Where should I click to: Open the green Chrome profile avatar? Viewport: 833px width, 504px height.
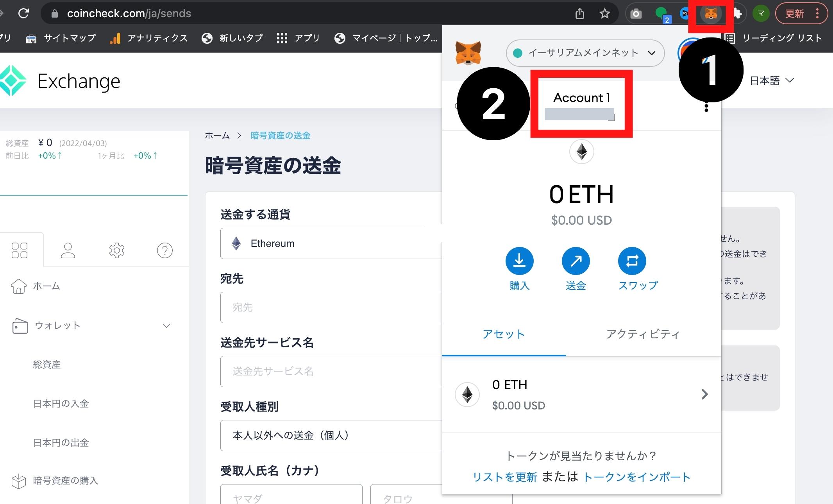point(761,14)
